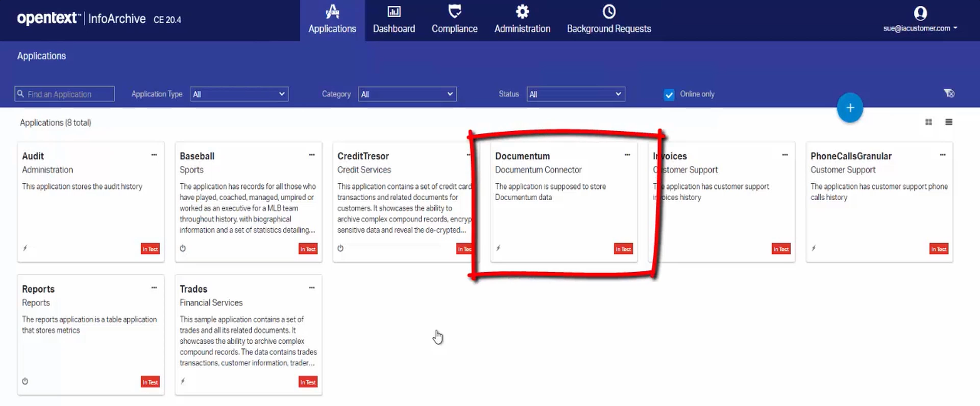
Task: Open the Reports application title
Action: [38, 289]
